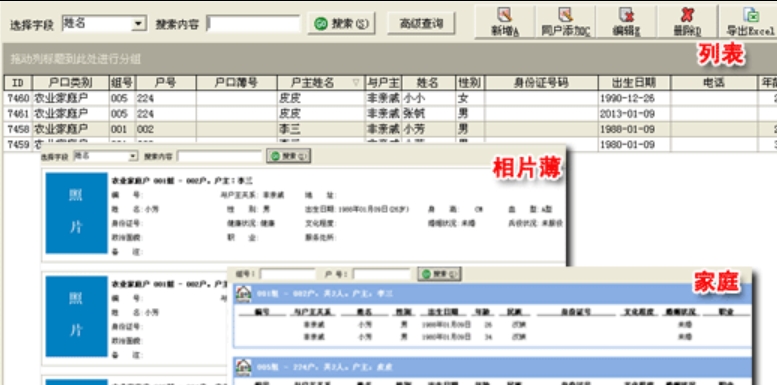The image size is (777, 385).
Task: Sort by the ID column header
Action: click(18, 83)
